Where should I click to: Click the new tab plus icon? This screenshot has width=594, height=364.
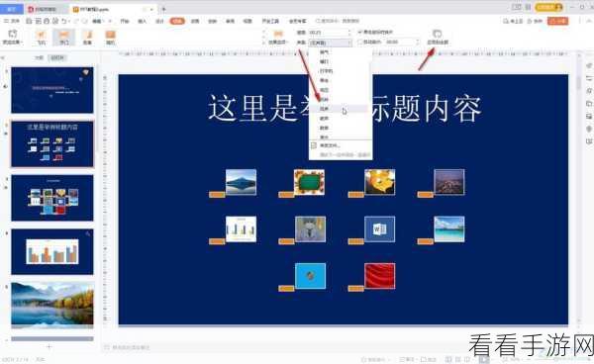point(163,8)
